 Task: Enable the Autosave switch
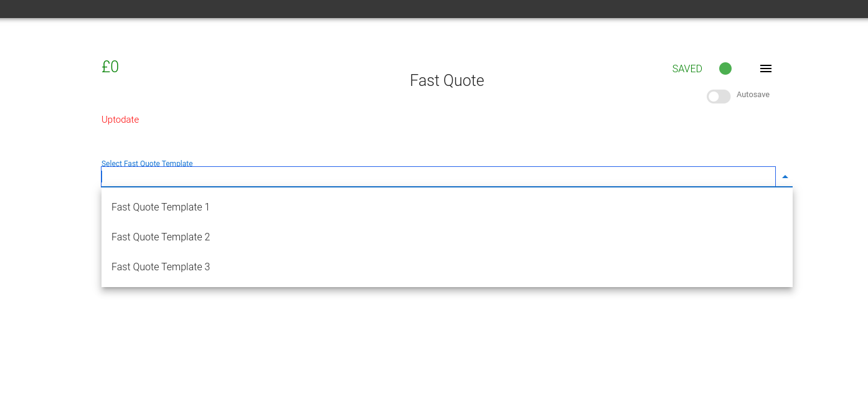[x=719, y=97]
